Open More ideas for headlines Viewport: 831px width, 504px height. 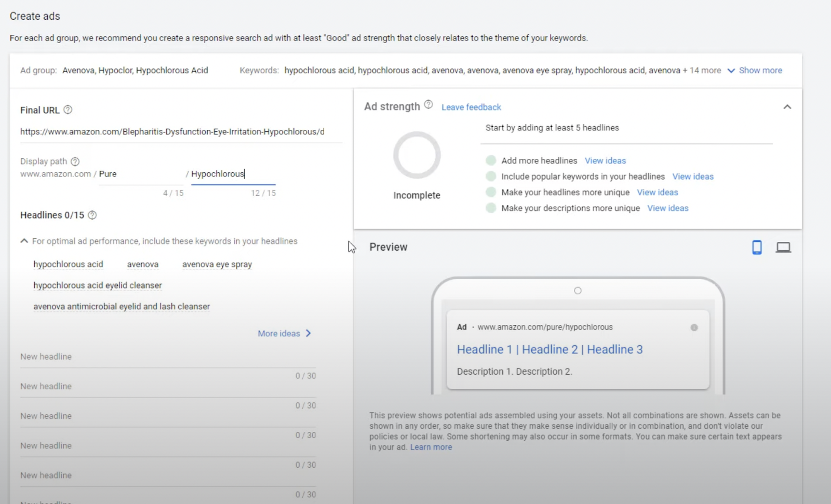(x=284, y=333)
